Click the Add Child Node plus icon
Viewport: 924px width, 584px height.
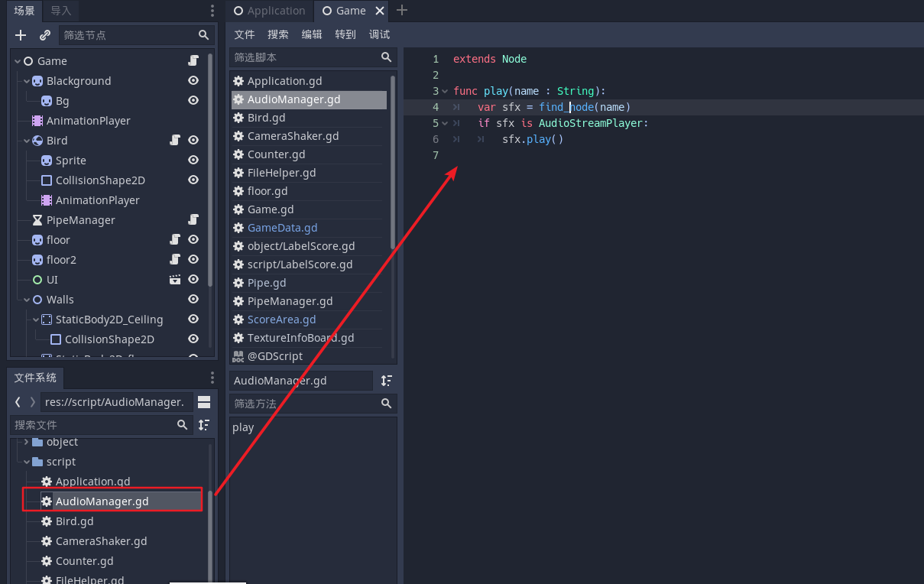(21, 34)
